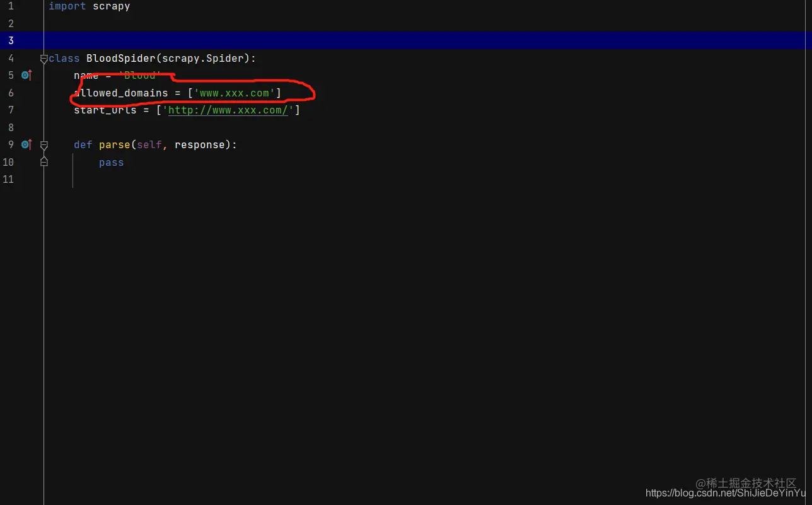Click the override gutter icon on line 9
The width and height of the screenshot is (812, 505).
(x=26, y=144)
